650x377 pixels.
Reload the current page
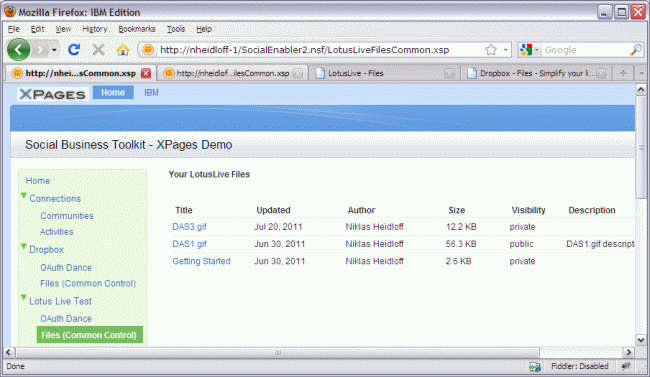click(74, 50)
